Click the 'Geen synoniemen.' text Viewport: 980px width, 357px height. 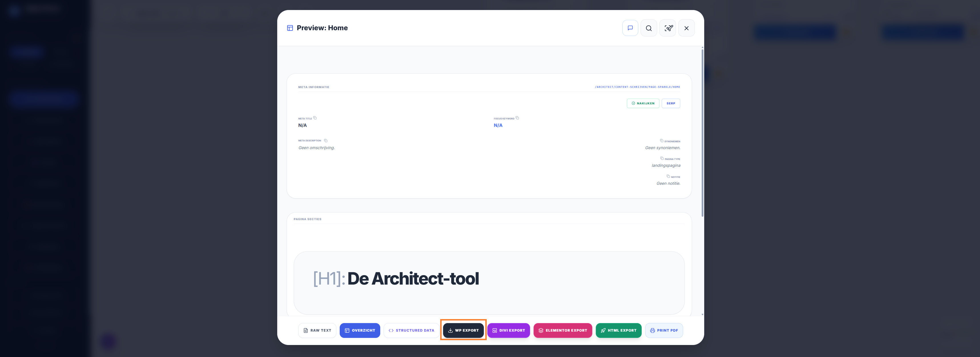(662, 148)
